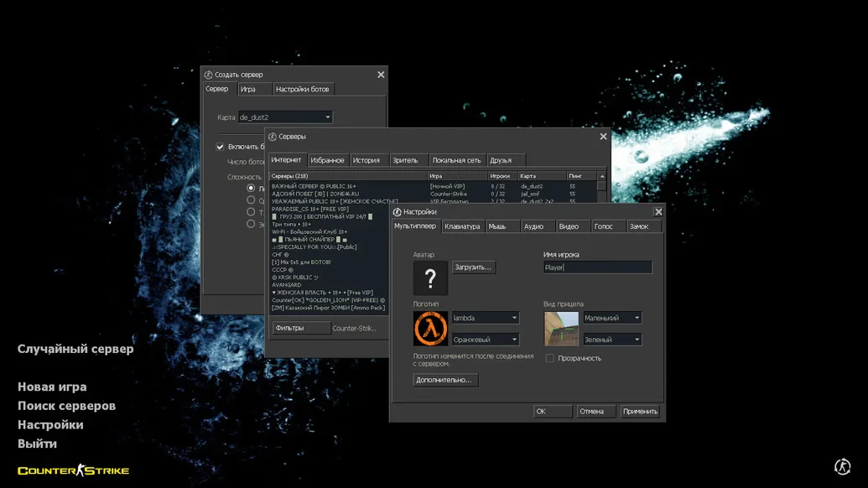This screenshot has height=488, width=868.
Task: Select the second difficulty radio button
Action: 251,200
